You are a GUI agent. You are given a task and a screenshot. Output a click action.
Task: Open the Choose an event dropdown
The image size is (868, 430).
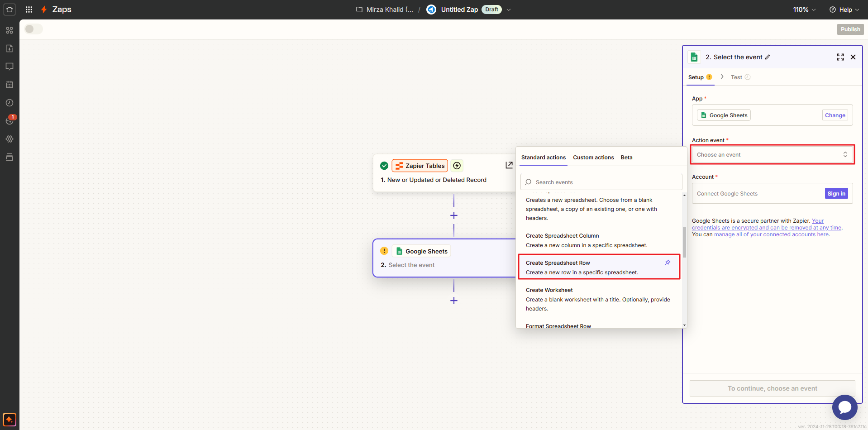tap(772, 155)
